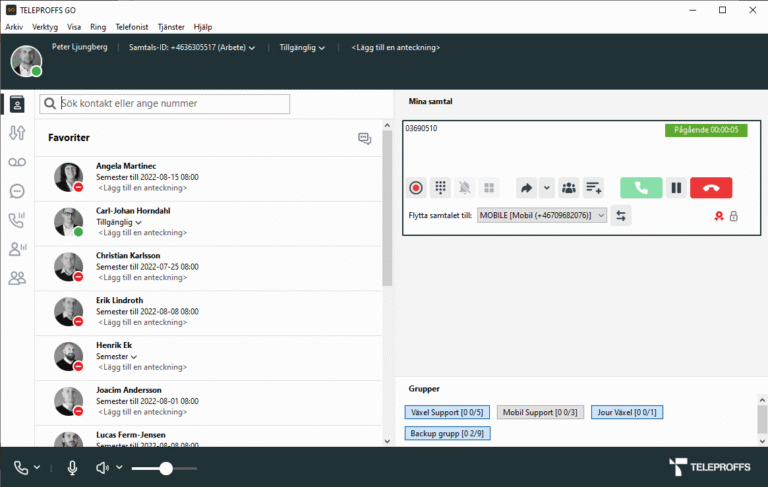Toggle Backup grupp group button
Image resolution: width=768 pixels, height=487 pixels.
coord(447,434)
